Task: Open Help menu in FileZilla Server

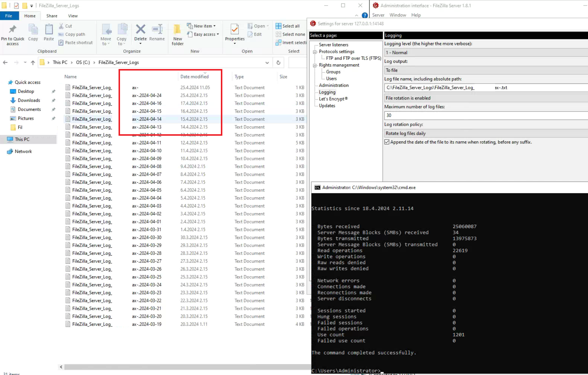Action: click(x=416, y=15)
